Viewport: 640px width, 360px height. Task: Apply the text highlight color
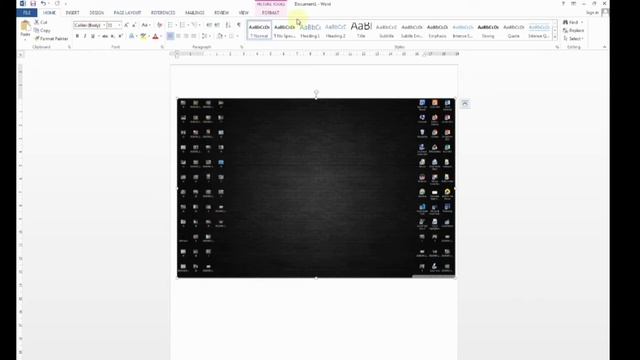tap(143, 36)
